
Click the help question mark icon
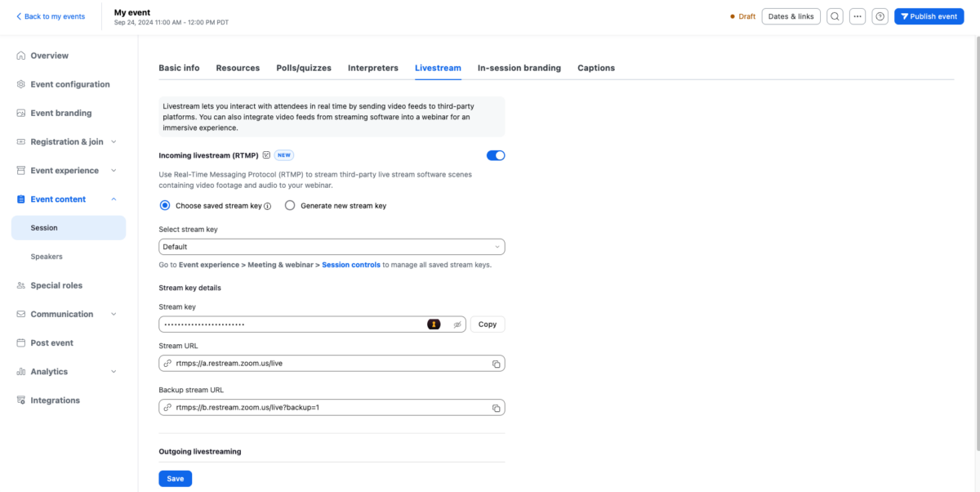pyautogui.click(x=880, y=16)
